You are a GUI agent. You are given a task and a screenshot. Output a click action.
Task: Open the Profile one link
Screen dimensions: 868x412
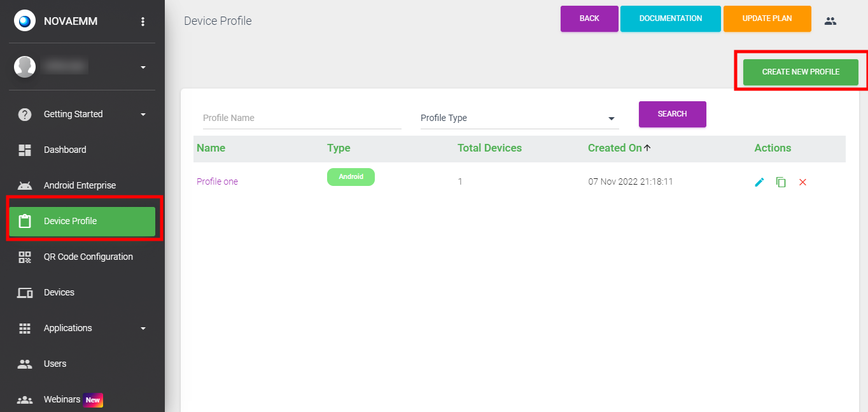pyautogui.click(x=217, y=181)
